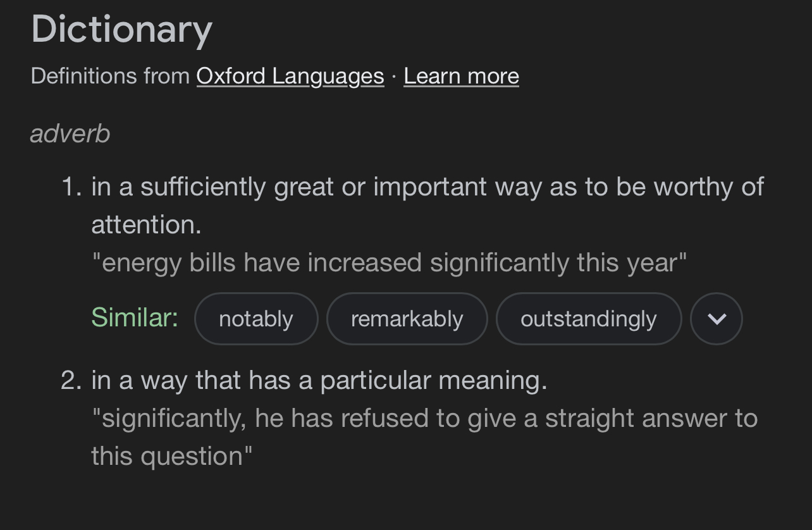Expand more similar words with chevron
812x530 pixels.
click(x=716, y=319)
